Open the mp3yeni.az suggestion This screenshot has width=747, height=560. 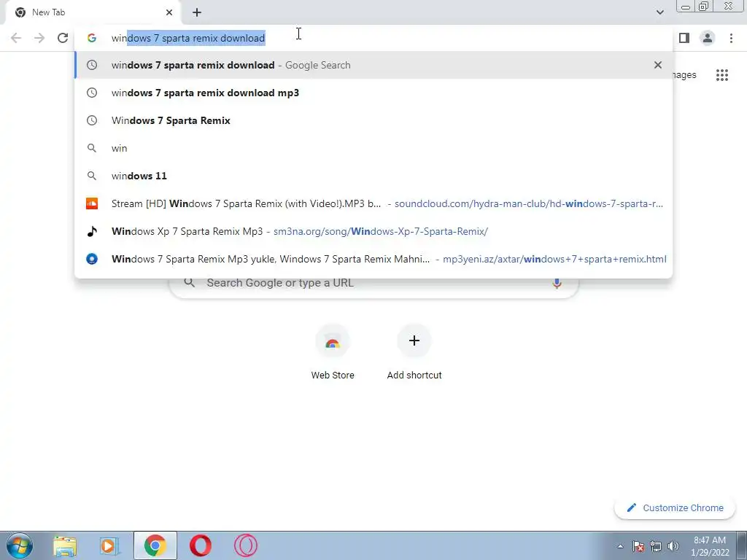coord(374,259)
